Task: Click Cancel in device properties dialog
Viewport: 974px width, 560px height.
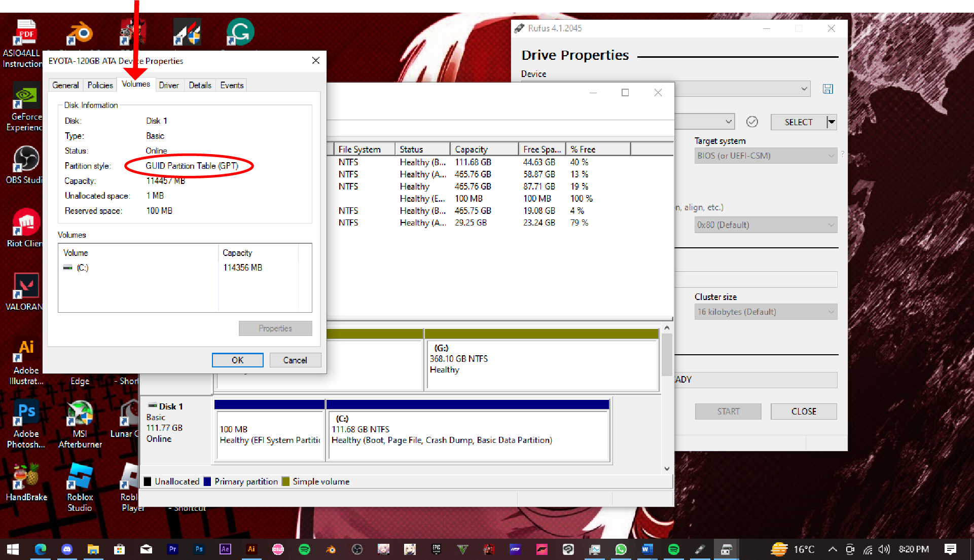Action: click(x=295, y=360)
